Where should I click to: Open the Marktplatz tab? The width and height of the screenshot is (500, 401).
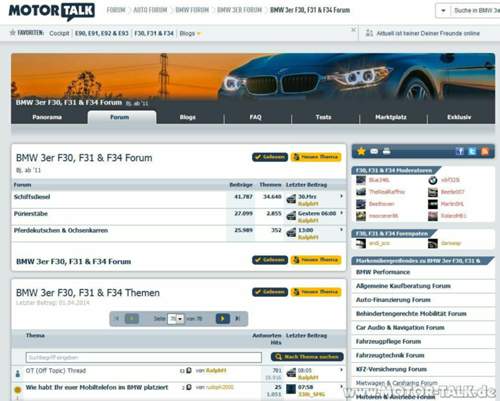tap(391, 117)
